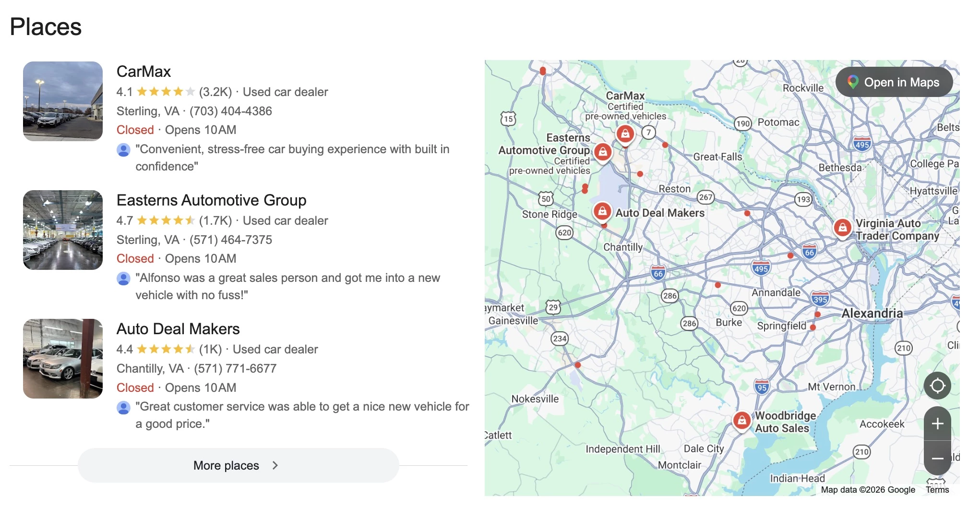Image resolution: width=980 pixels, height=509 pixels.
Task: Click Auto Deal Makers phone (571) 771-6677
Action: click(x=235, y=368)
